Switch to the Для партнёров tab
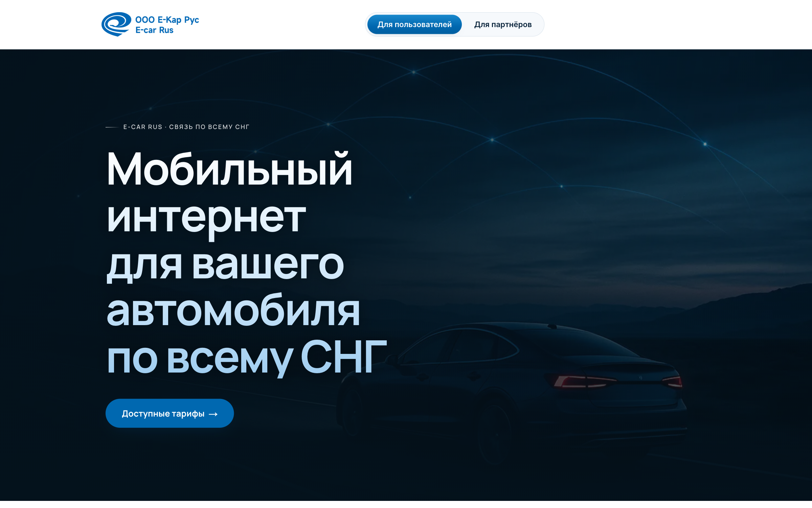The width and height of the screenshot is (812, 508). [503, 24]
